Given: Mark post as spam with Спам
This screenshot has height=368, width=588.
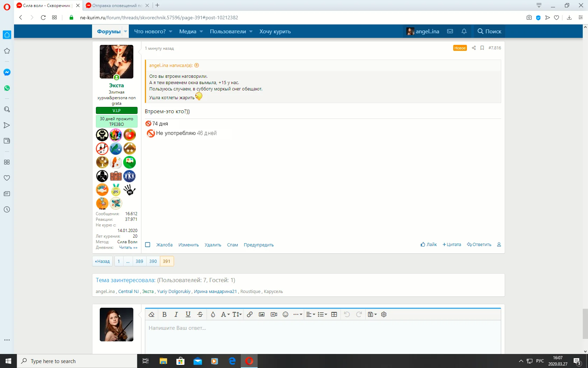Looking at the screenshot, I should coord(232,245).
